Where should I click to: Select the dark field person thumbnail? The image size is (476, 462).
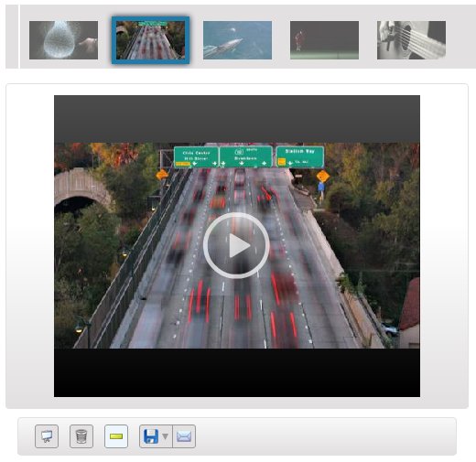coord(324,40)
